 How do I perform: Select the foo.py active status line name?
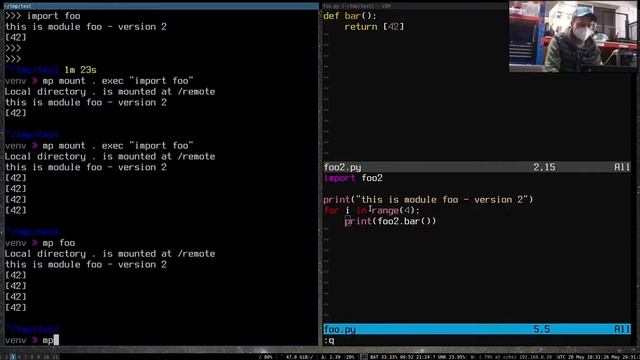(340, 329)
